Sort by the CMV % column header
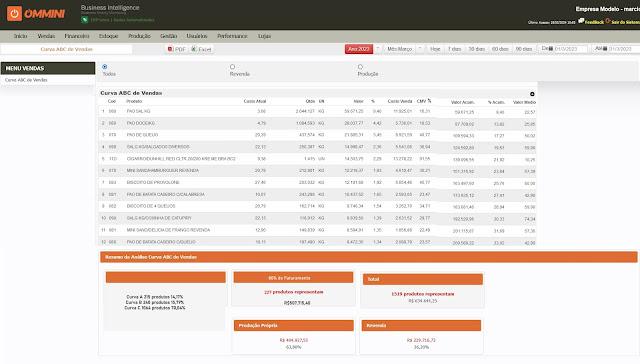Image resolution: width=640 pixels, height=364 pixels. tap(424, 101)
